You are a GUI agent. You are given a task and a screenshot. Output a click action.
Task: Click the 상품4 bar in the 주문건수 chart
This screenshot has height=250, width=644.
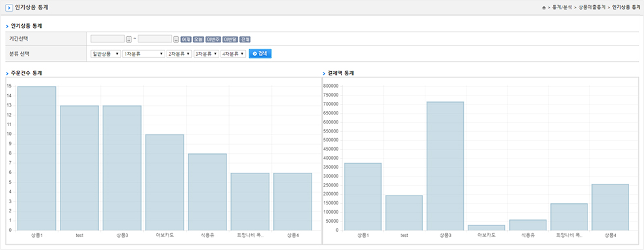tap(293, 202)
